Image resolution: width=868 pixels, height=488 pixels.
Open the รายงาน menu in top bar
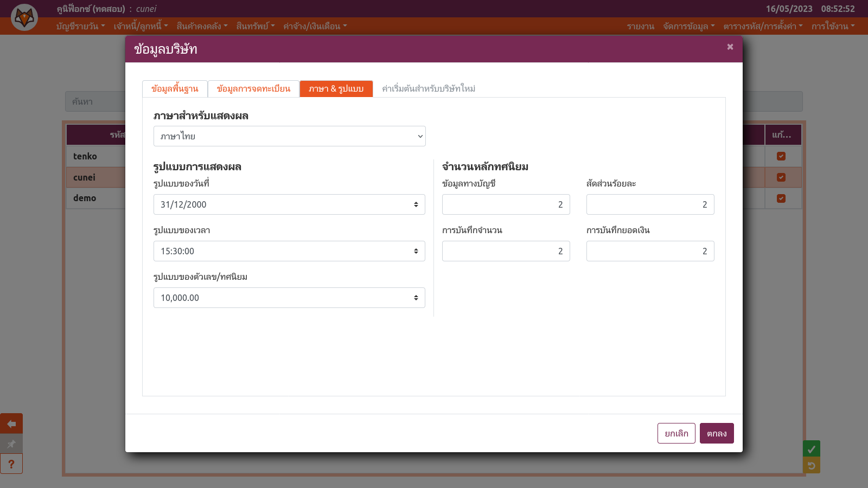coord(640,26)
